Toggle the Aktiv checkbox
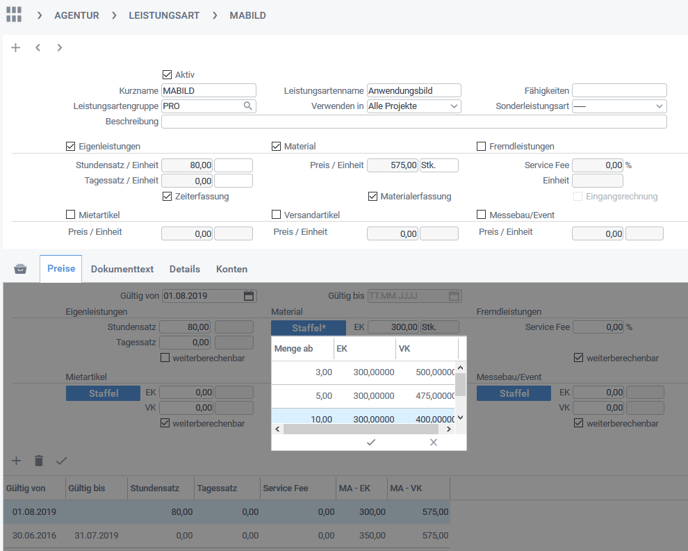Viewport: 688px width, 551px height. (x=167, y=75)
